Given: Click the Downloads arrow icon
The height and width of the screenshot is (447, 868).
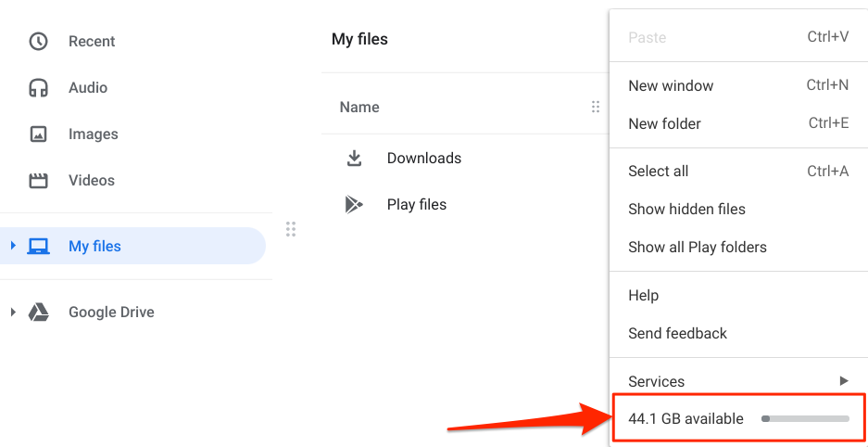Looking at the screenshot, I should 354,159.
